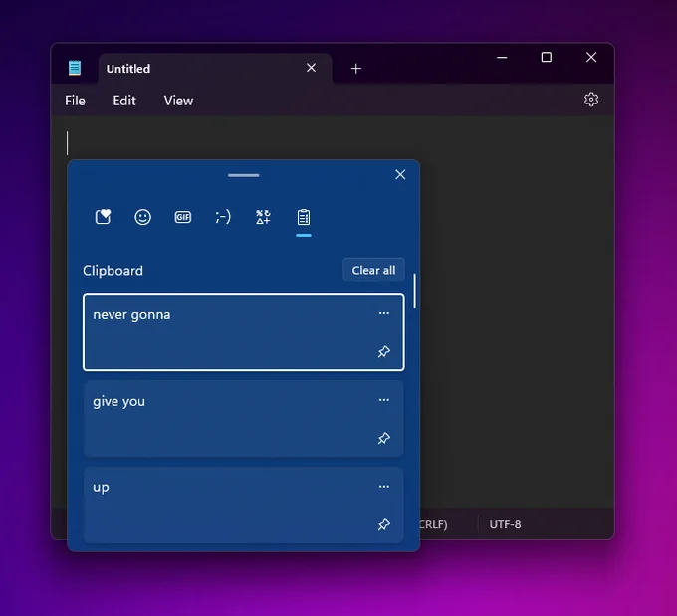
Task: Select the Clipboard history tab icon
Action: coord(304,217)
